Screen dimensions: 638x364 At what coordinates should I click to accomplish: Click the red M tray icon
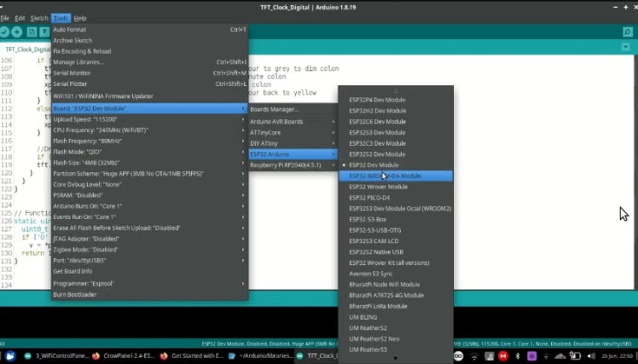503,356
